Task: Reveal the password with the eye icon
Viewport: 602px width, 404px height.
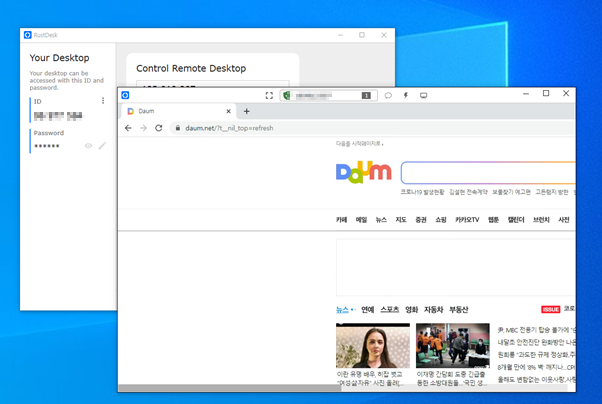Action: point(88,146)
